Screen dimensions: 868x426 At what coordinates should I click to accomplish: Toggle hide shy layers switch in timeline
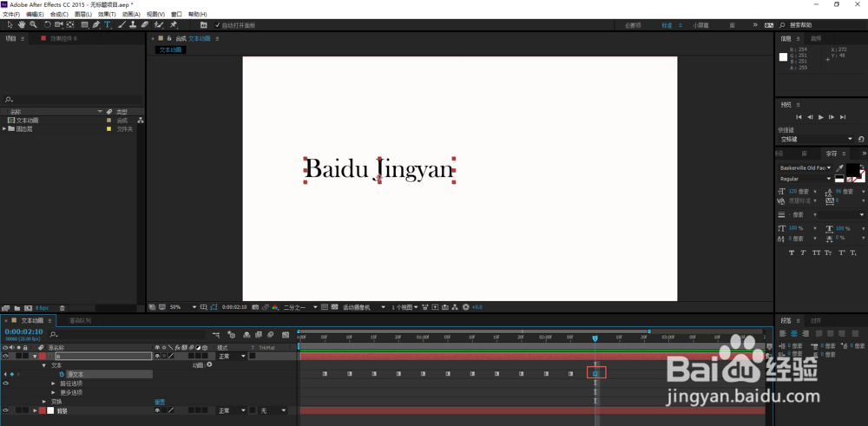[x=247, y=335]
